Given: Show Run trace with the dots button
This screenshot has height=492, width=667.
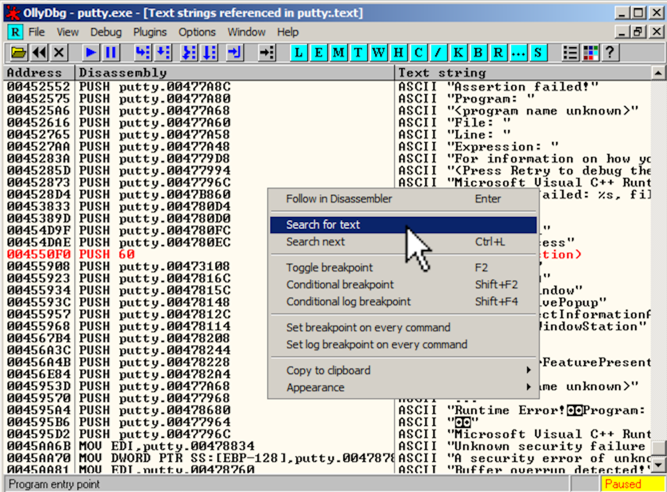Looking at the screenshot, I should click(x=519, y=53).
